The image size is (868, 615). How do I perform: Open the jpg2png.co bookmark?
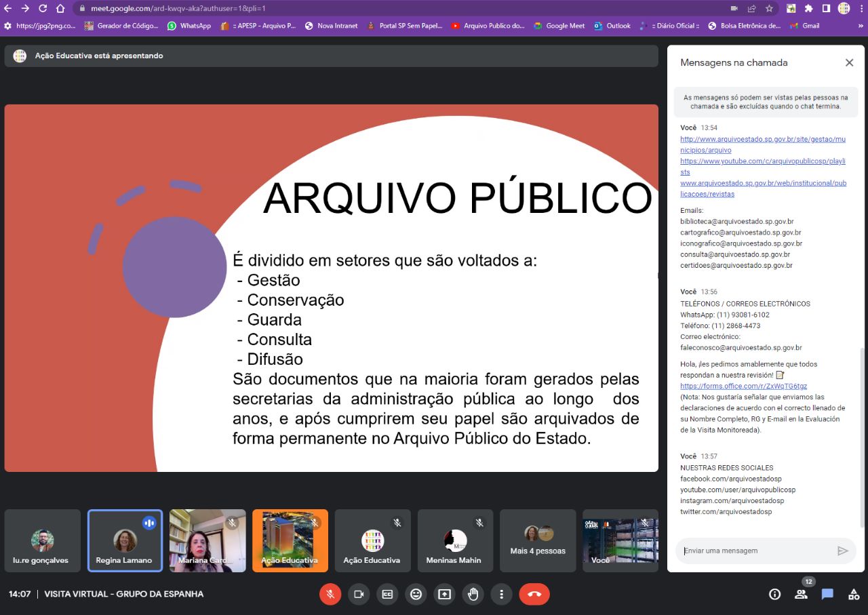tap(39, 26)
